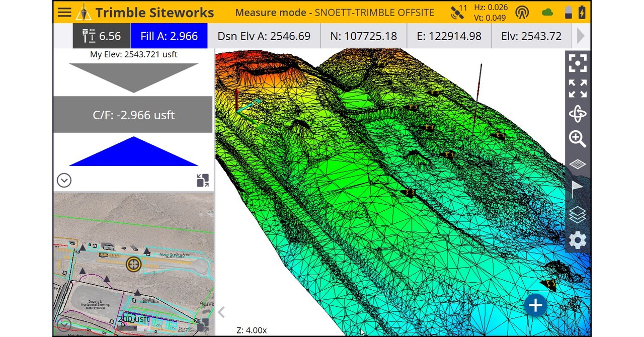Select the 3D orbit rotation tool
The image size is (644, 337).
[577, 113]
